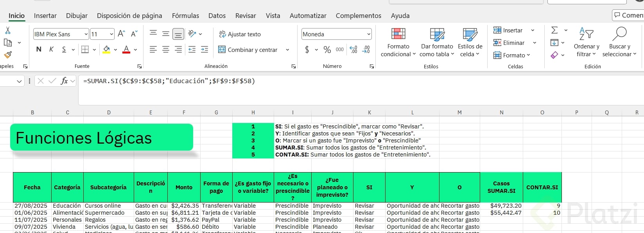Click Ajustar texto button

click(240, 34)
